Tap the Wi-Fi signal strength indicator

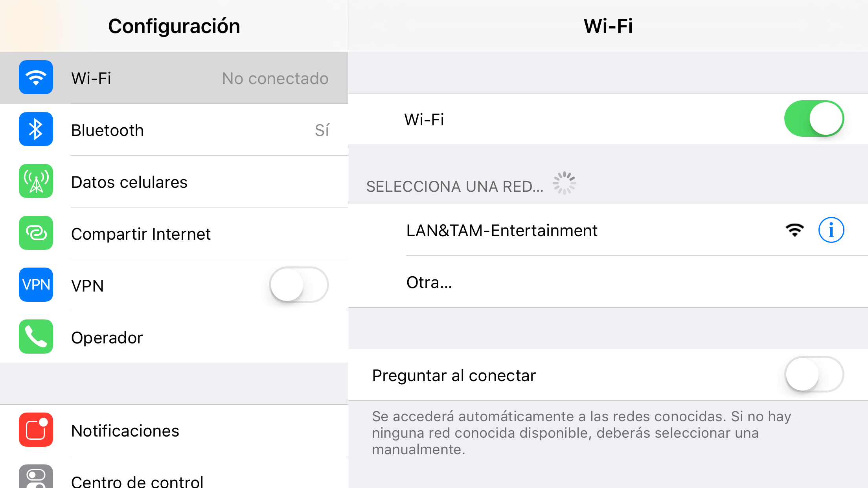(795, 230)
